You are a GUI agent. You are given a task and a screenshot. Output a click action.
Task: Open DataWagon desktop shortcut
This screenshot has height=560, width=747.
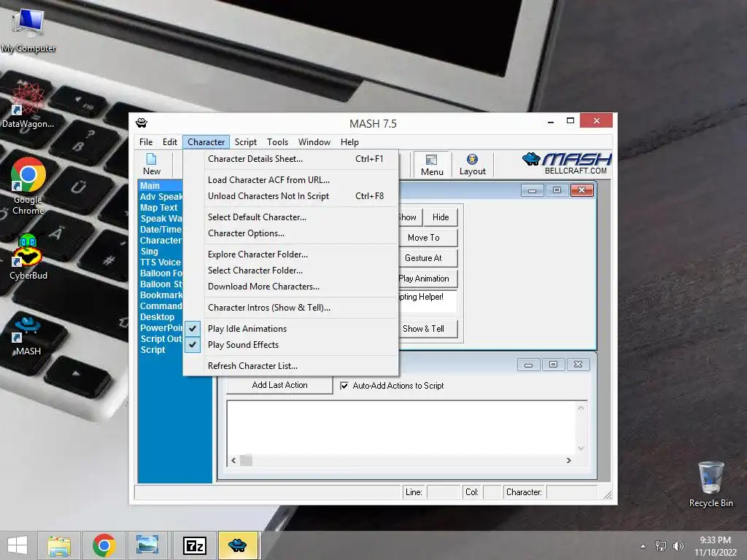pyautogui.click(x=28, y=106)
